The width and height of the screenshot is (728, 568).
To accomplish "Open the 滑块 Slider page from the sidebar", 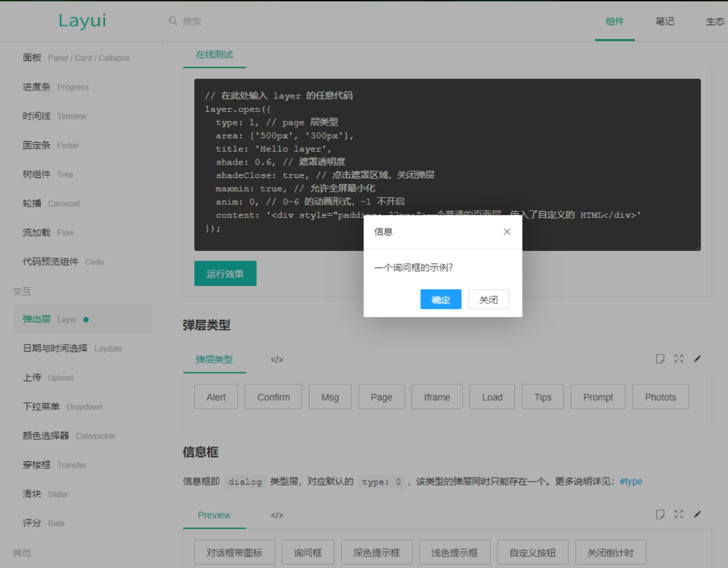I will [x=45, y=494].
